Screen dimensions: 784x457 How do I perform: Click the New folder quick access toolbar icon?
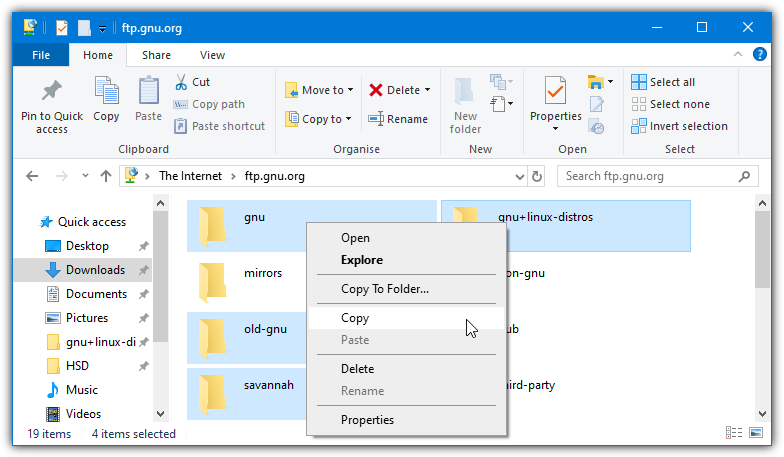84,28
